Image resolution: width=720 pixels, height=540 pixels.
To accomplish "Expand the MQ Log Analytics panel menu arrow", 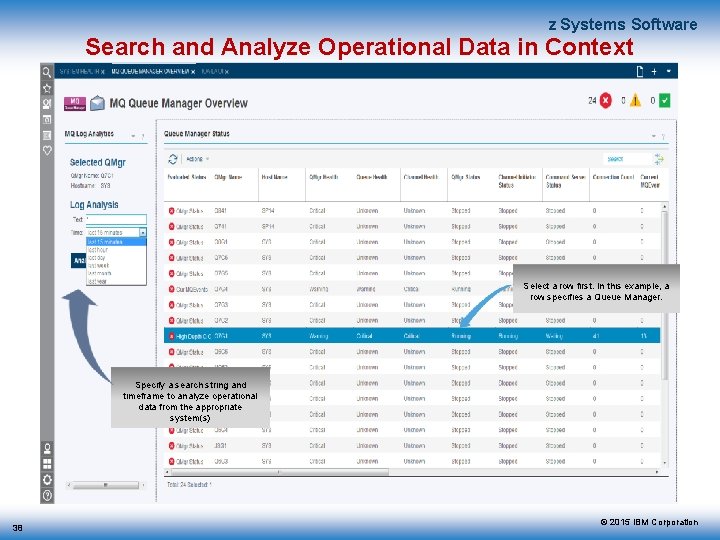I will click(133, 136).
